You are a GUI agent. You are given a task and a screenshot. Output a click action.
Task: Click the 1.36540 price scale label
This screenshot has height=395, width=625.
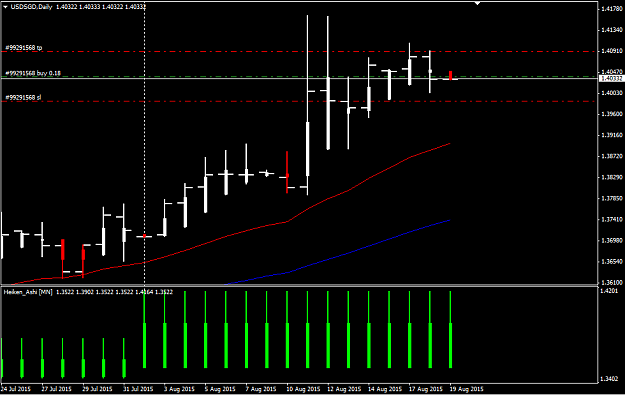(x=612, y=261)
